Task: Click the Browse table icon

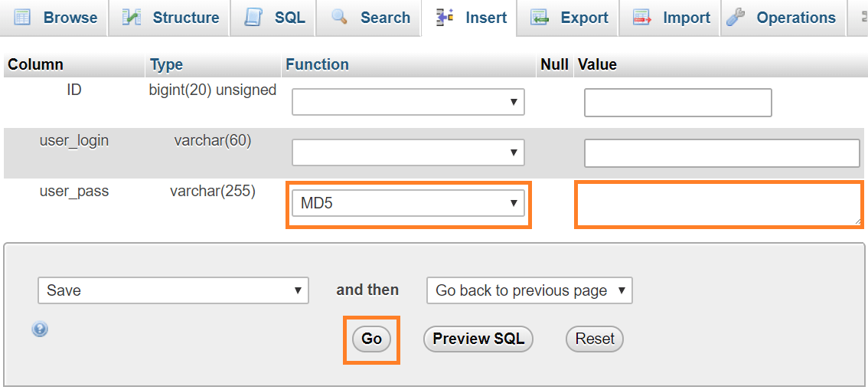Action: click(x=22, y=17)
